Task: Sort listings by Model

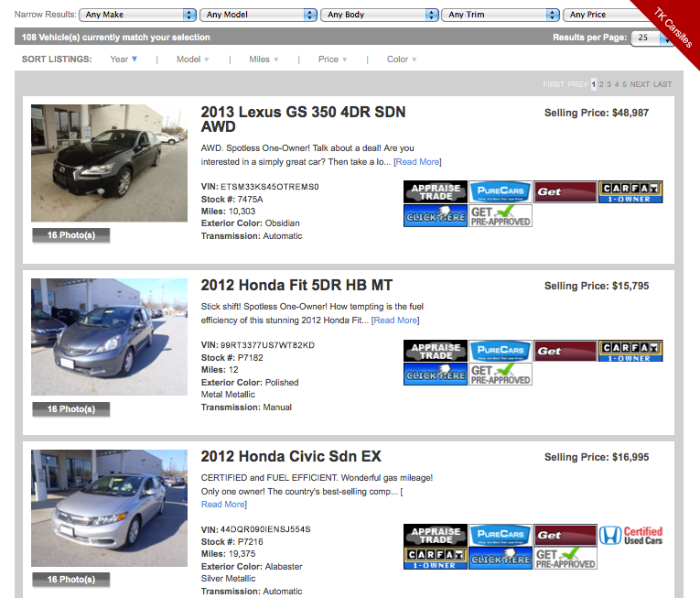Action: click(192, 59)
